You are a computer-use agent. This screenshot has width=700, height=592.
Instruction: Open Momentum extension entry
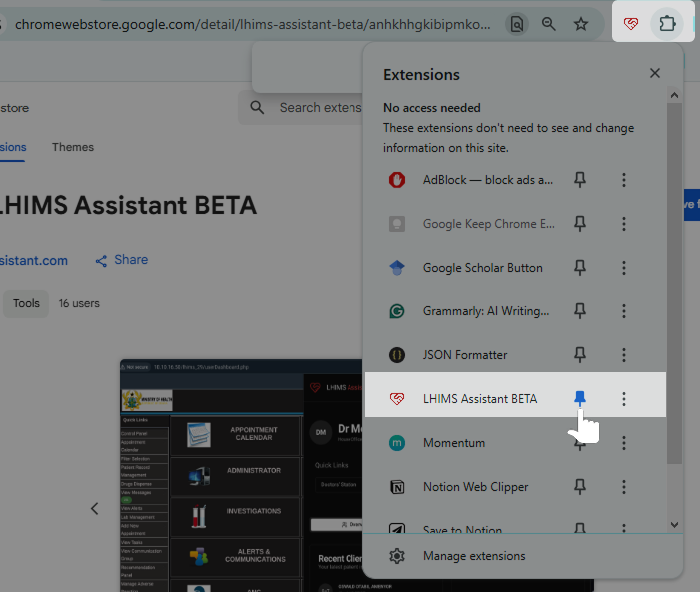[x=453, y=443]
